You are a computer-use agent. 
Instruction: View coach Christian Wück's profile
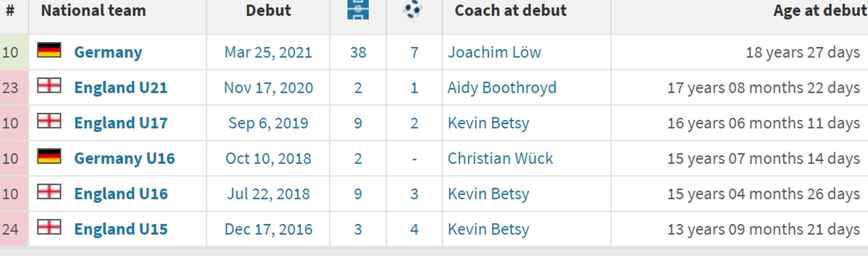[500, 159]
